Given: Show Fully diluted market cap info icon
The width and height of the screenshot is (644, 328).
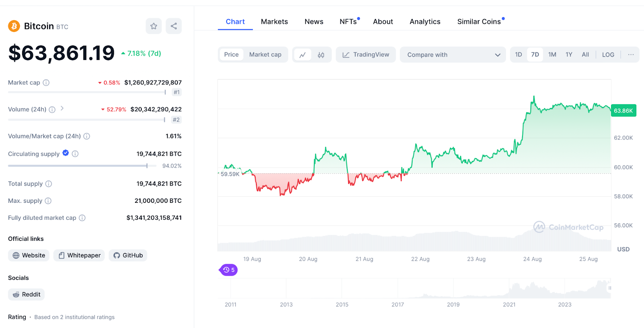Looking at the screenshot, I should click(82, 218).
